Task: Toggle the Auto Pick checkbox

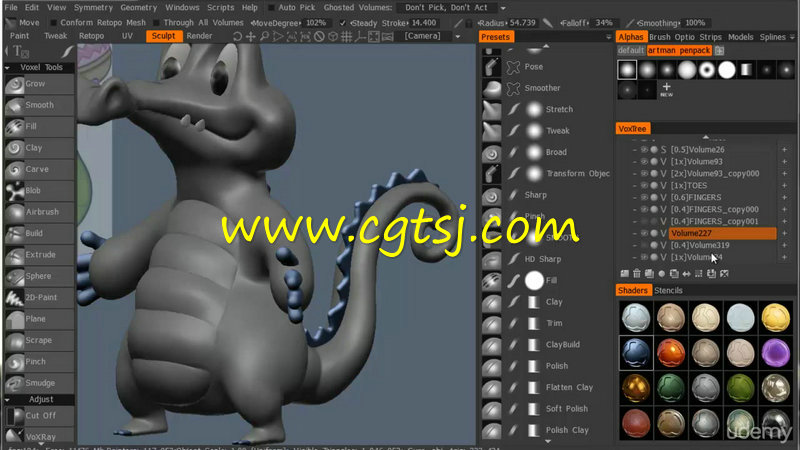Action: coord(272,8)
